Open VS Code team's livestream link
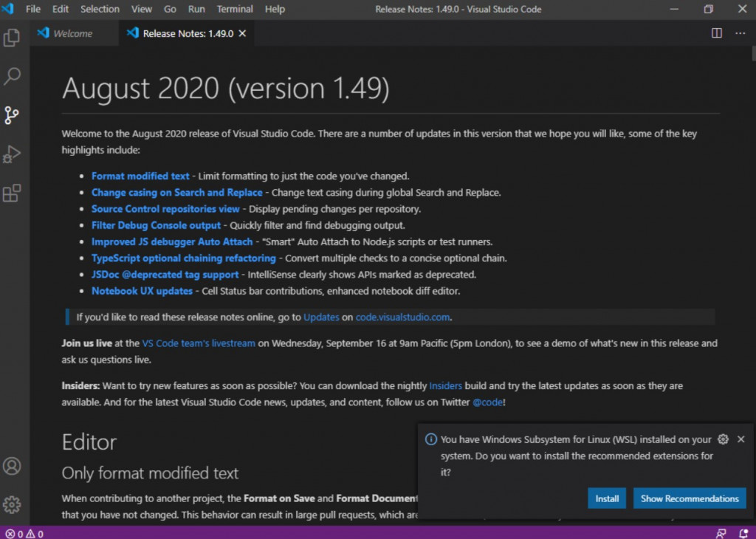The width and height of the screenshot is (756, 539). pos(199,343)
